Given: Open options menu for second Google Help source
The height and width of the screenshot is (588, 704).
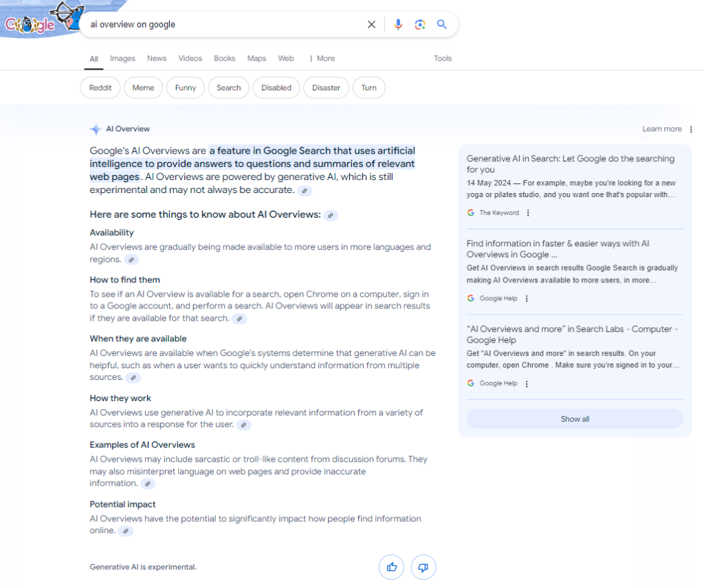Looking at the screenshot, I should coord(527,298).
